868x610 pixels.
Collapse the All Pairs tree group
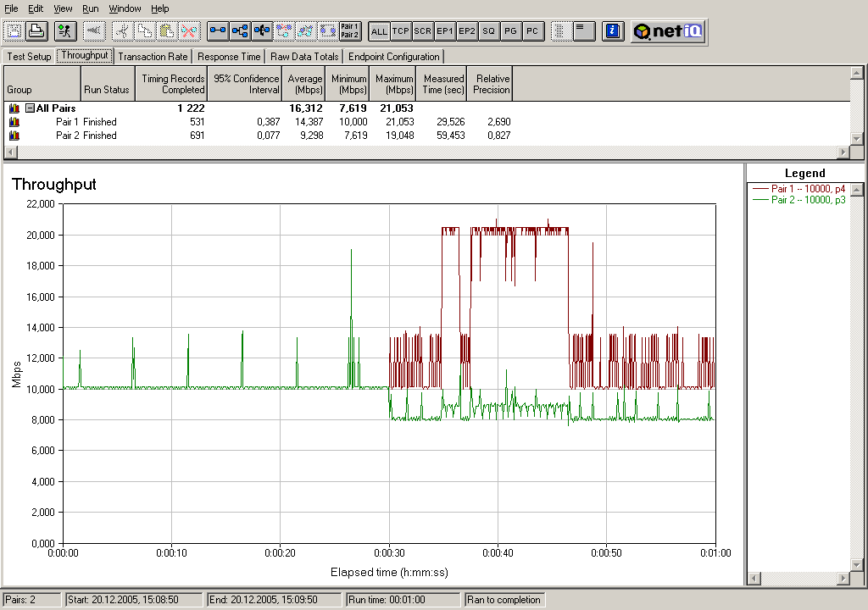pyautogui.click(x=30, y=108)
